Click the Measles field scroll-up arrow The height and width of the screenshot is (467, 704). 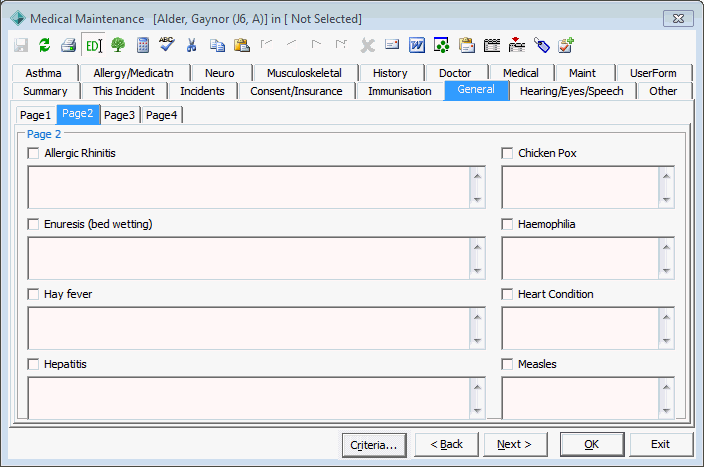(x=666, y=387)
